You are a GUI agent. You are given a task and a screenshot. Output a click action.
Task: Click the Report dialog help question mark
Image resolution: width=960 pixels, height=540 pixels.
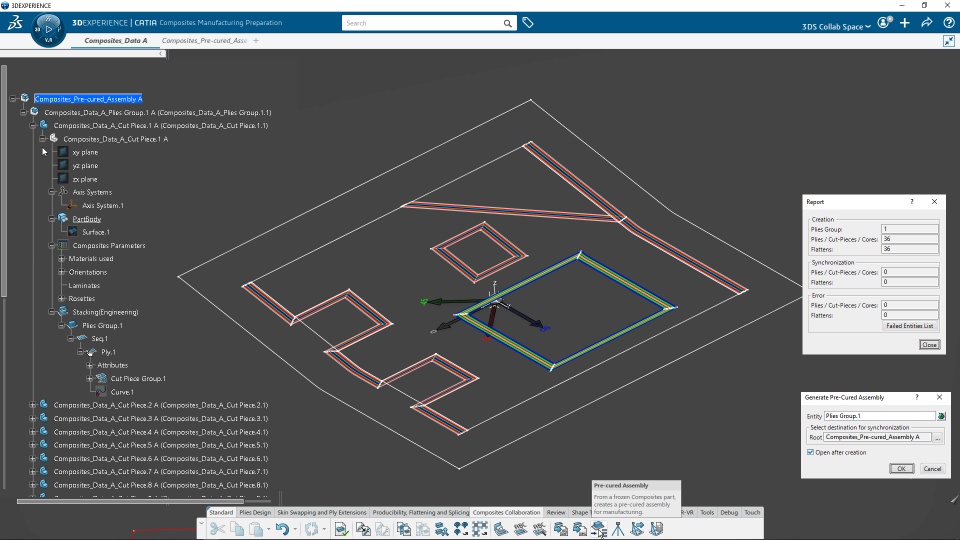click(x=912, y=201)
